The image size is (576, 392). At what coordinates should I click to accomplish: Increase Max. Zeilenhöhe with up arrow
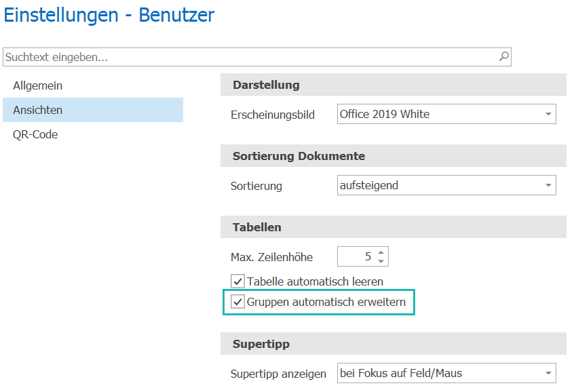[x=381, y=252]
